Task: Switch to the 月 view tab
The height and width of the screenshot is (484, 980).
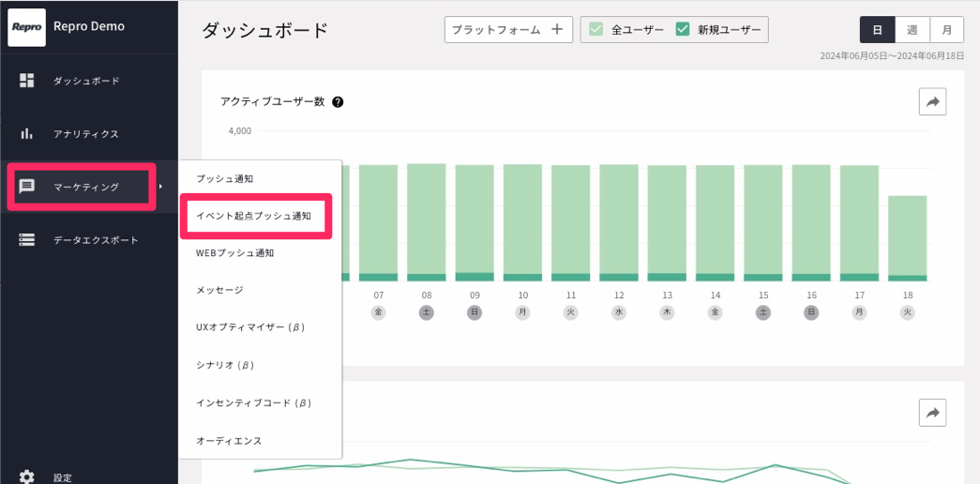Action: (947, 29)
